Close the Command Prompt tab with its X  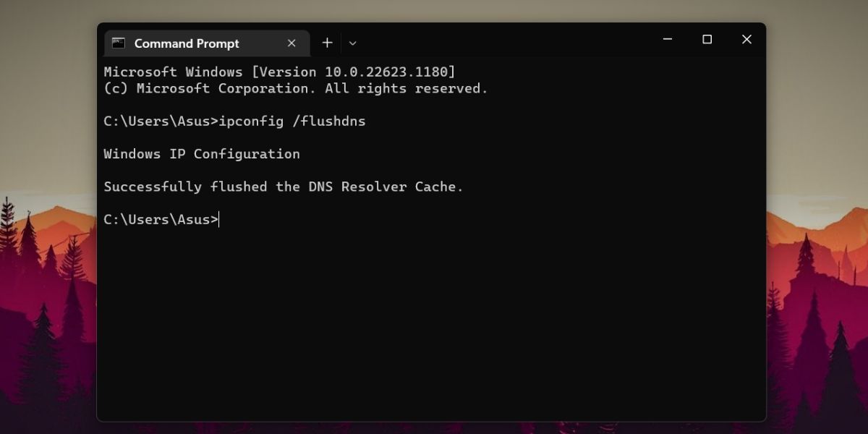[292, 43]
